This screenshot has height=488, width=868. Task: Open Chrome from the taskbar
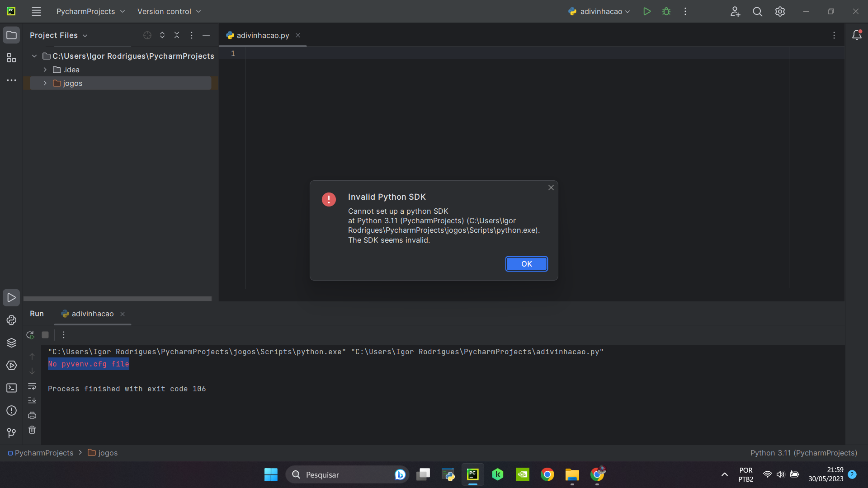(547, 474)
